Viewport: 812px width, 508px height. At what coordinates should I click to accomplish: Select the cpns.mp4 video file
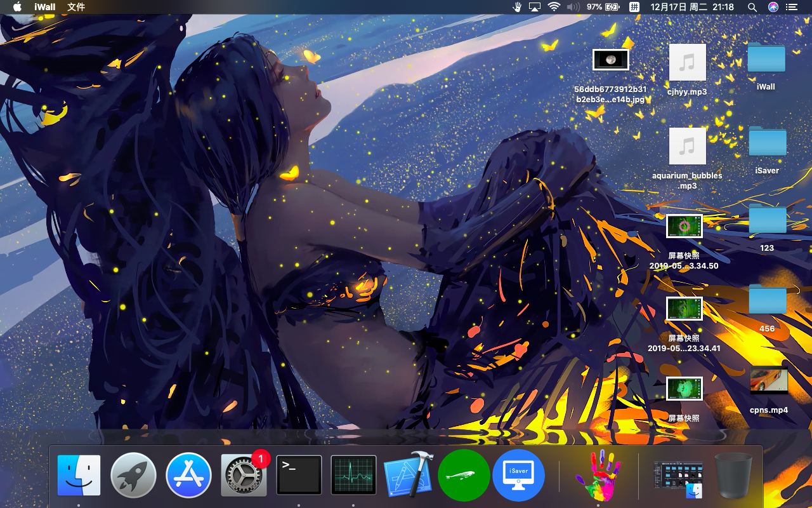pyautogui.click(x=769, y=380)
